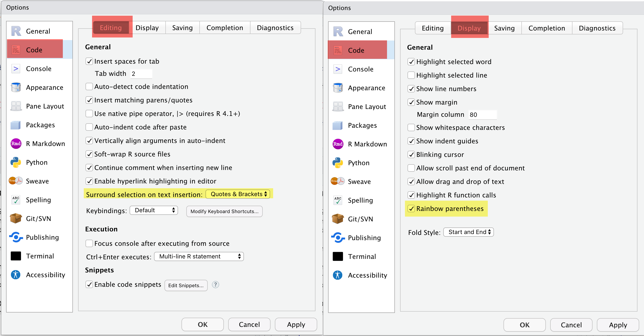Click Apply in right Options window
Screen dimensions: 644x336
click(618, 325)
